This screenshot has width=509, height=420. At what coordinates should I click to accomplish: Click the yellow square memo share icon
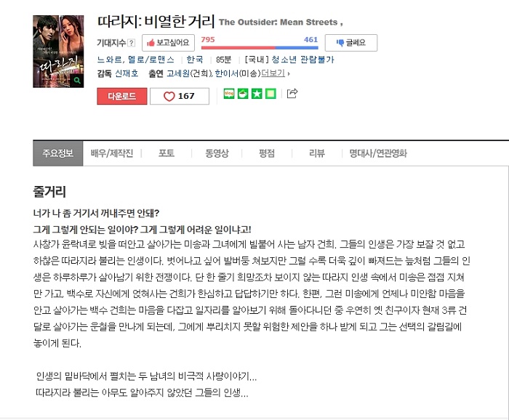click(270, 94)
